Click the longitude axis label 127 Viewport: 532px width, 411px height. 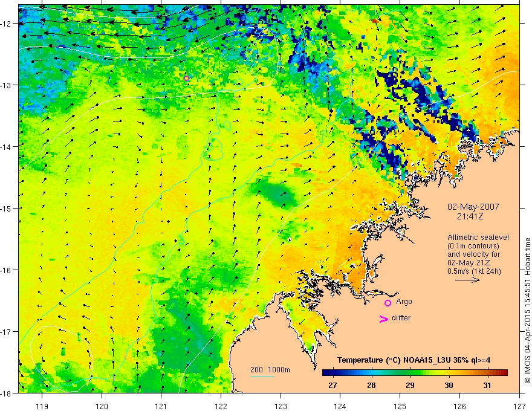(519, 406)
